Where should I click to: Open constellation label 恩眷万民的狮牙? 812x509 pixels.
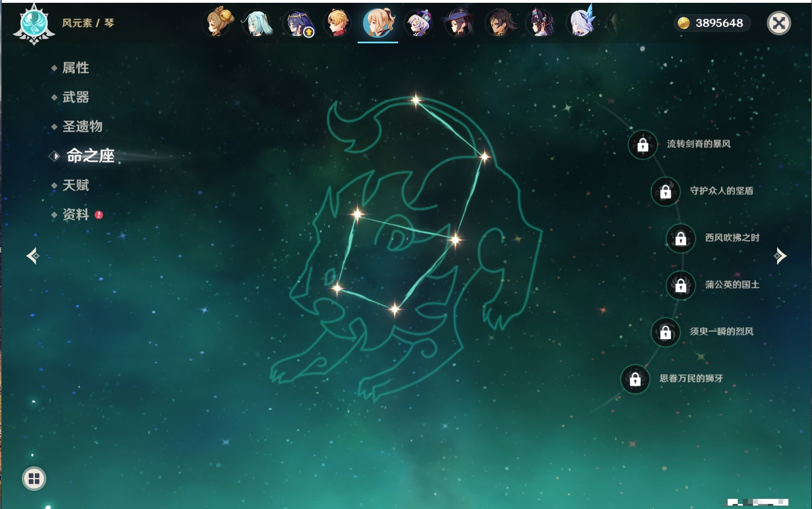tap(692, 378)
